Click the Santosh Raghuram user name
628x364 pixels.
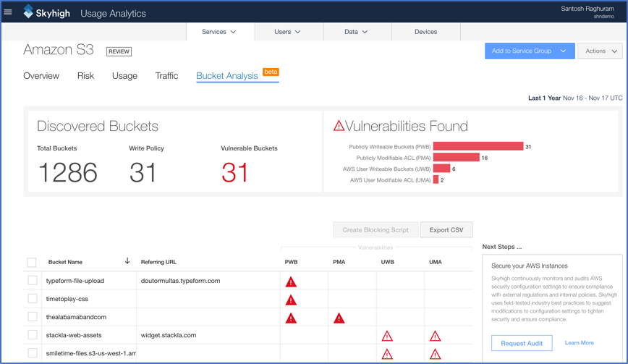point(587,9)
